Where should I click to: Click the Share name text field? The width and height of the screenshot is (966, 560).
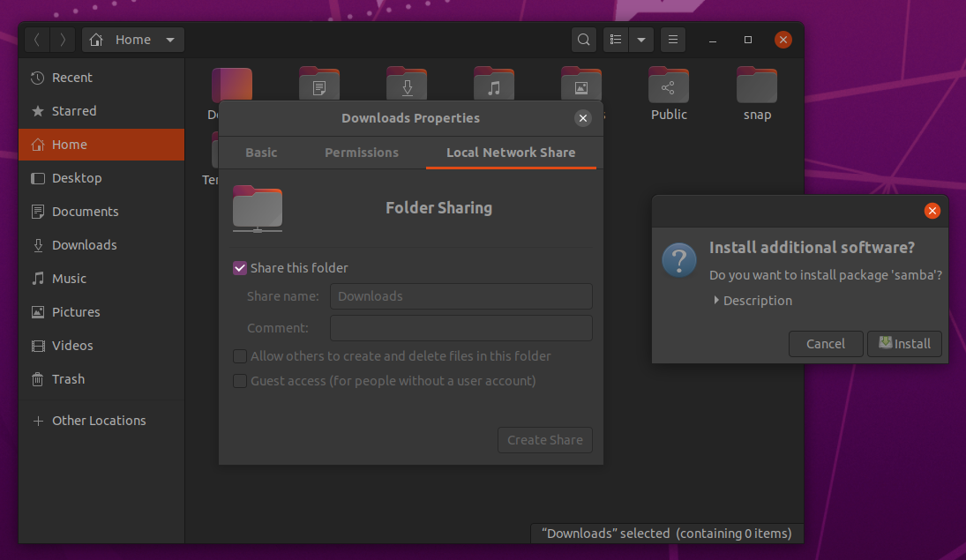[461, 296]
